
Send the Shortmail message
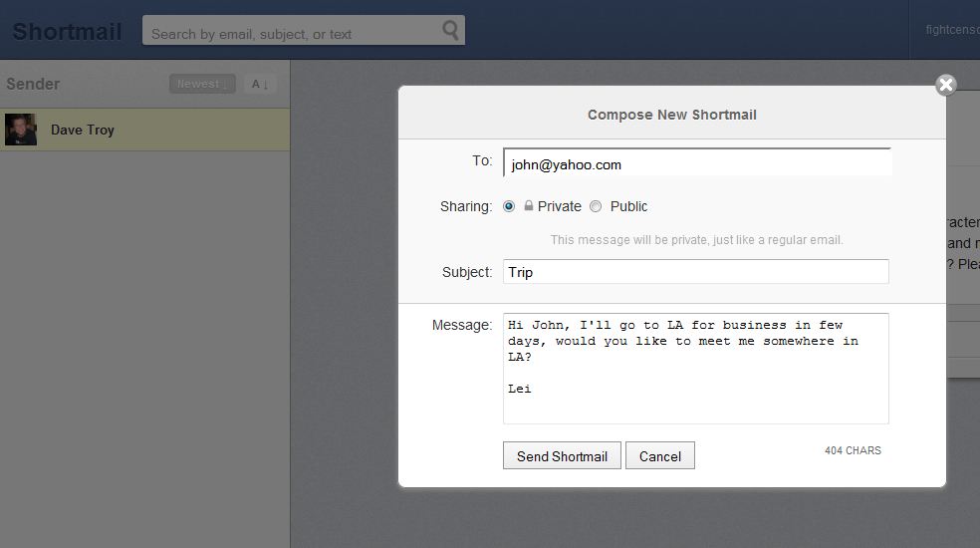562,456
